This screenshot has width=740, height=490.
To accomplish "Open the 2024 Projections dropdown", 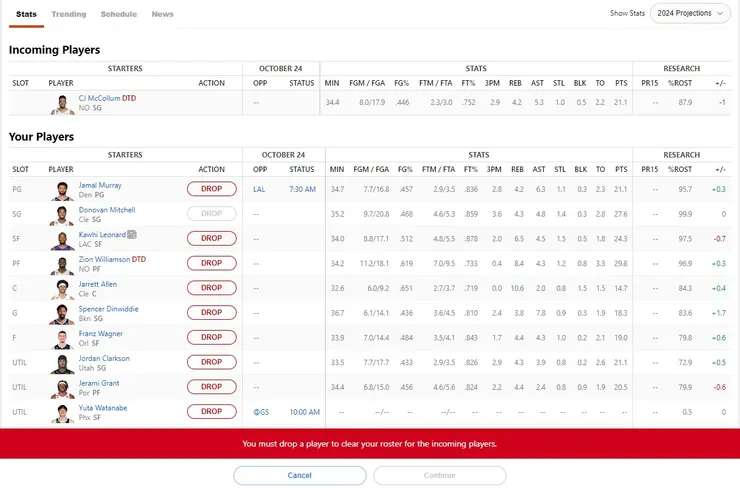I will 690,13.
